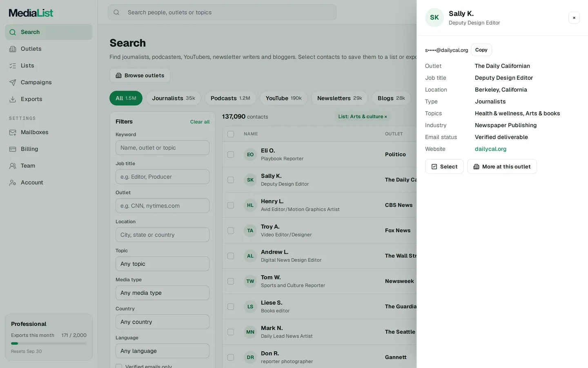588x368 pixels.
Task: Click the Politico outlet cell
Action: click(395, 155)
